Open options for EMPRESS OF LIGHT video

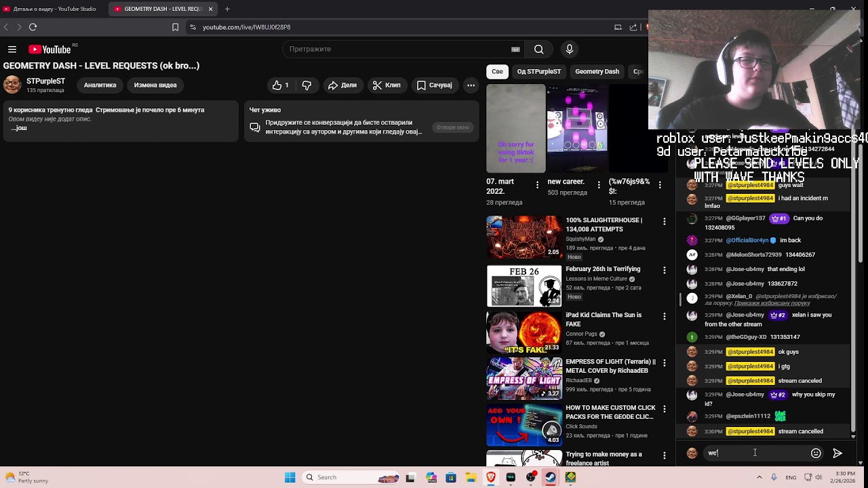coord(664,363)
